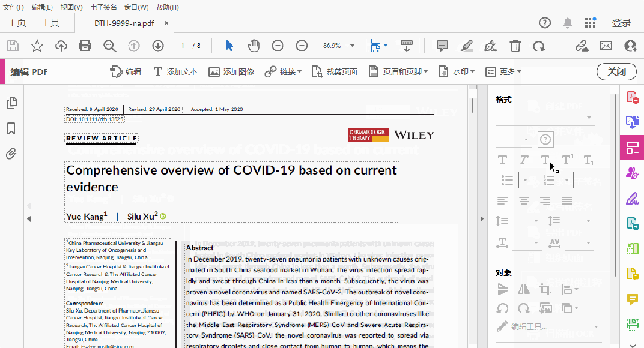
Task: Zoom in with plus icon
Action: [x=302, y=46]
